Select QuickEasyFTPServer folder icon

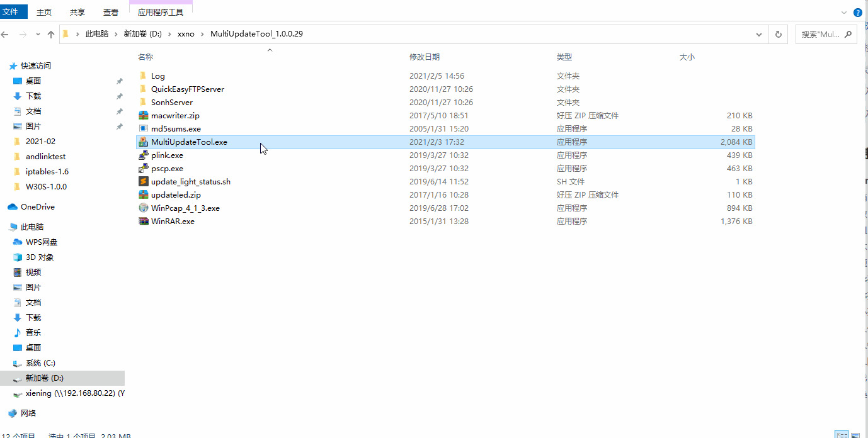click(144, 89)
